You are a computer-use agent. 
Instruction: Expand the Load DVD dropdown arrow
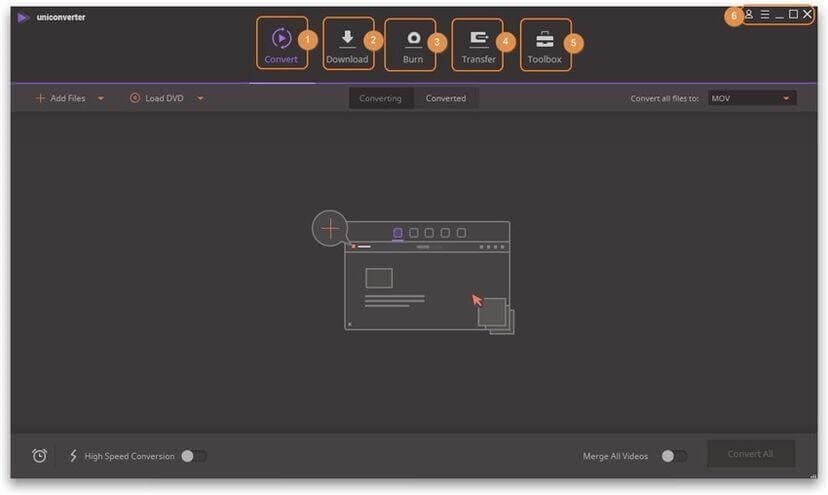coord(200,99)
